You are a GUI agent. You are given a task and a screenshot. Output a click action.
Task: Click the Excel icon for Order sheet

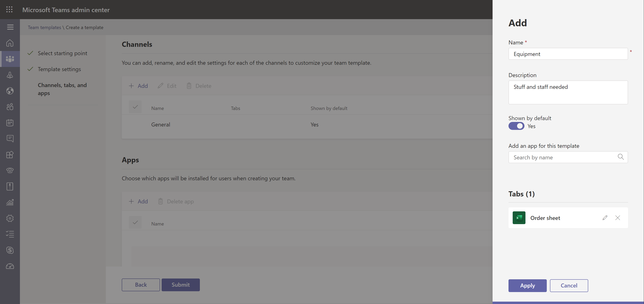[x=519, y=218]
